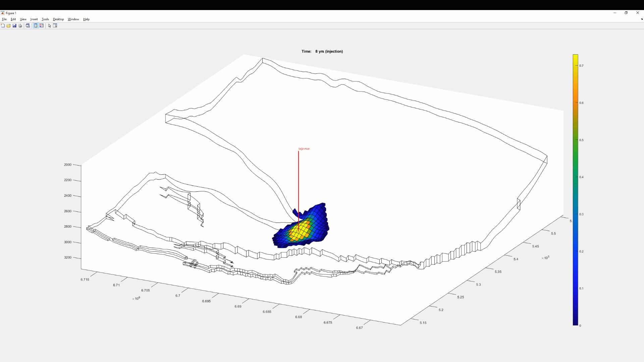
Task: Click the new figure icon in toolbar
Action: pos(3,25)
